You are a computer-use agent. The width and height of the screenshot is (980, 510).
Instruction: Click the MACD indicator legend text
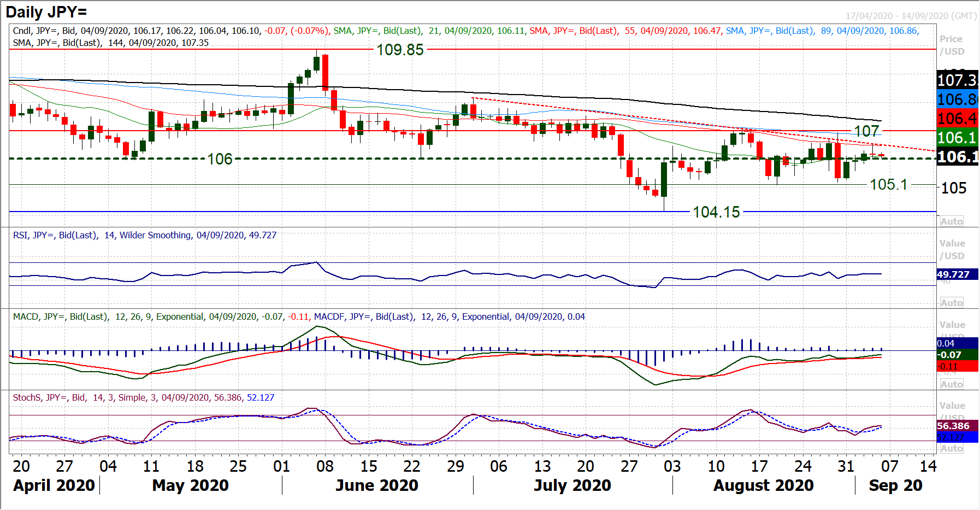299,316
